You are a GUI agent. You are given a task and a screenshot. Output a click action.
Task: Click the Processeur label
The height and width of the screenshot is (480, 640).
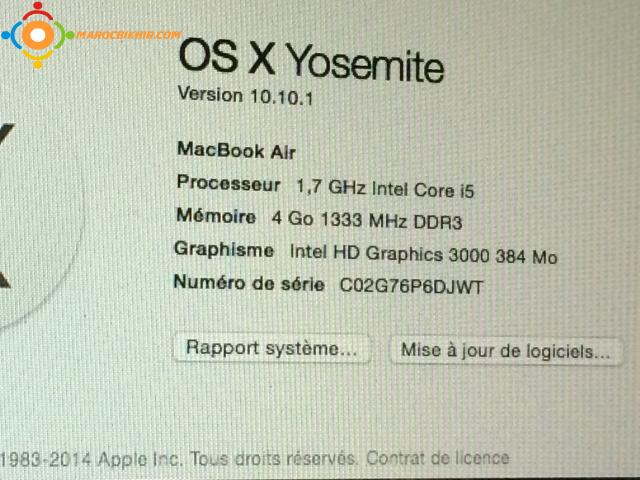(x=229, y=183)
